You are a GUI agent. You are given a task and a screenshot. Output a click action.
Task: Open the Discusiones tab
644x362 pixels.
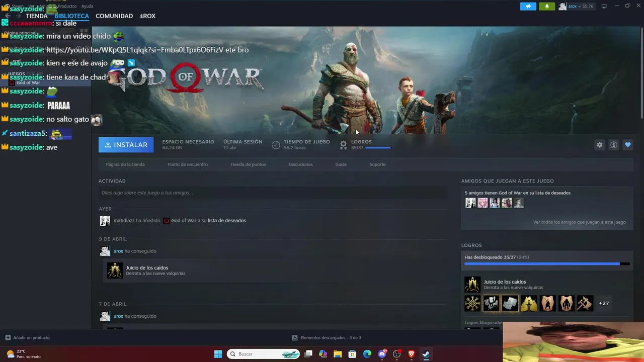300,164
